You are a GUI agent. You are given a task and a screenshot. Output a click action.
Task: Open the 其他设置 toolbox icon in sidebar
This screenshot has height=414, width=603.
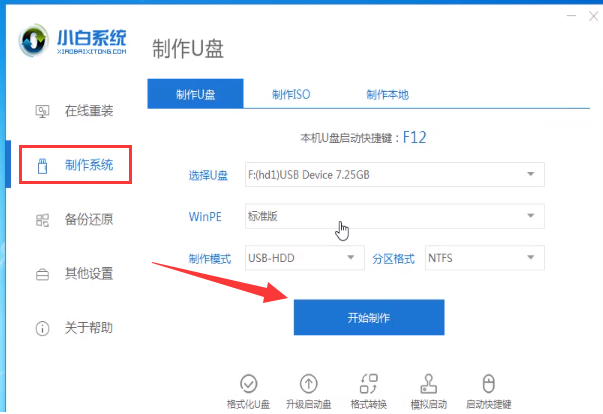[x=42, y=274]
